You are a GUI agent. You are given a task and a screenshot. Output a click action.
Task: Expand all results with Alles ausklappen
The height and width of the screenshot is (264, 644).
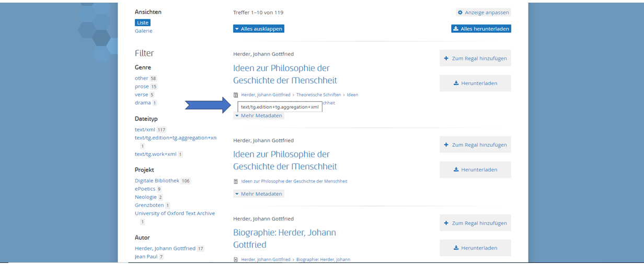click(x=259, y=29)
